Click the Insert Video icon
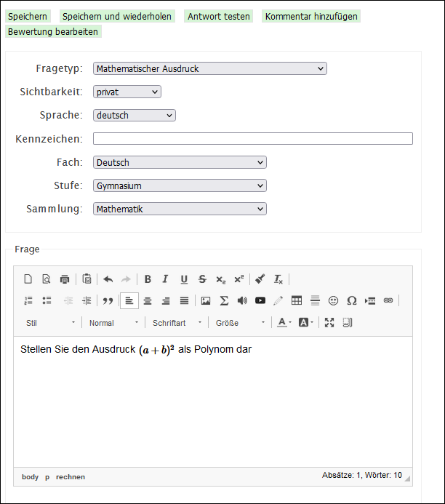The height and width of the screenshot is (504, 445). [x=260, y=300]
